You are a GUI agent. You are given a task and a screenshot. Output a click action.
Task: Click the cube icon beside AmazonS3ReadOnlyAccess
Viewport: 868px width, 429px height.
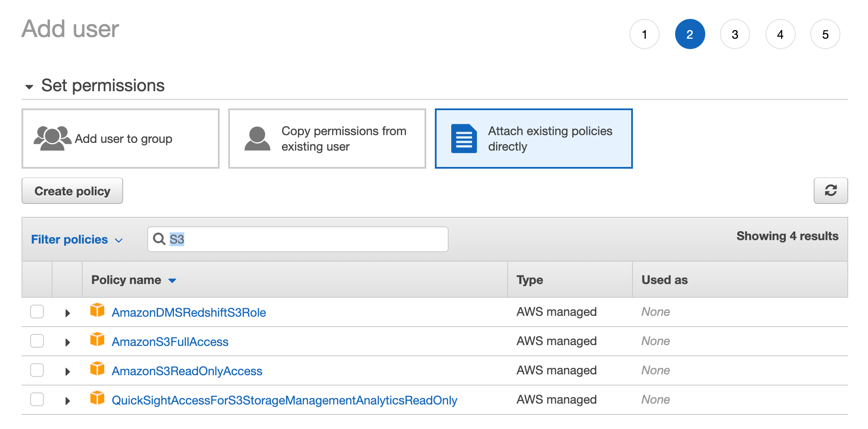point(98,370)
